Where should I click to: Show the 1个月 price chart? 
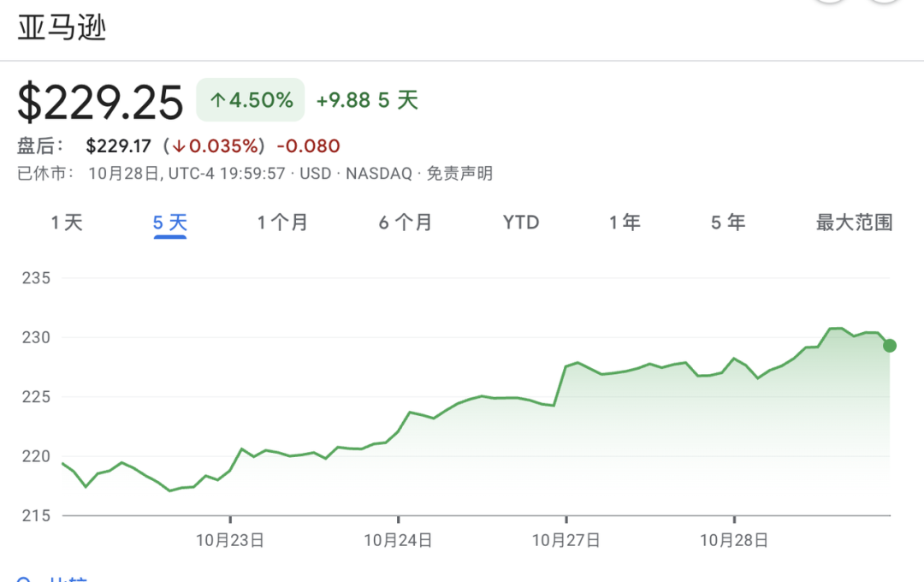coord(282,223)
